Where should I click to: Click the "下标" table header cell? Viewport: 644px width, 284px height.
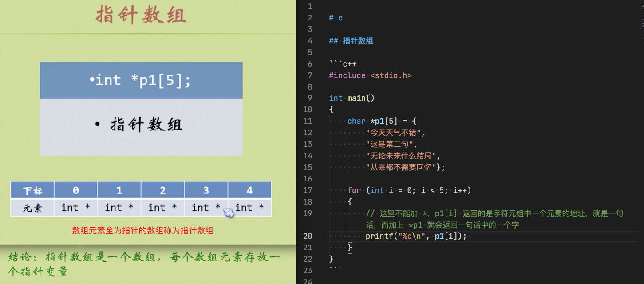click(32, 190)
